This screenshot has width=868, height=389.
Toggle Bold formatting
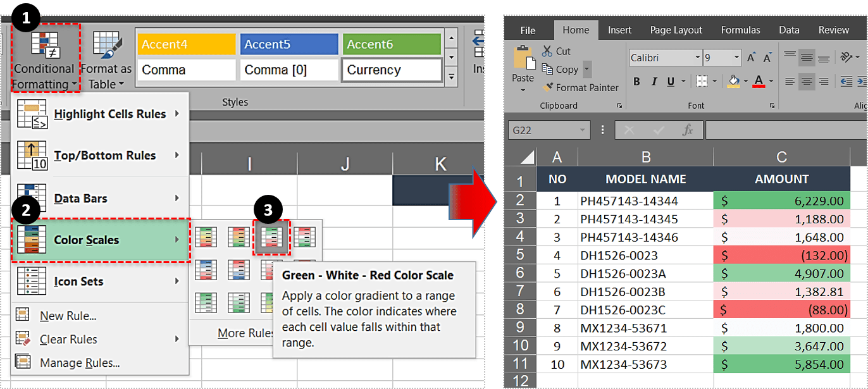[x=636, y=81]
